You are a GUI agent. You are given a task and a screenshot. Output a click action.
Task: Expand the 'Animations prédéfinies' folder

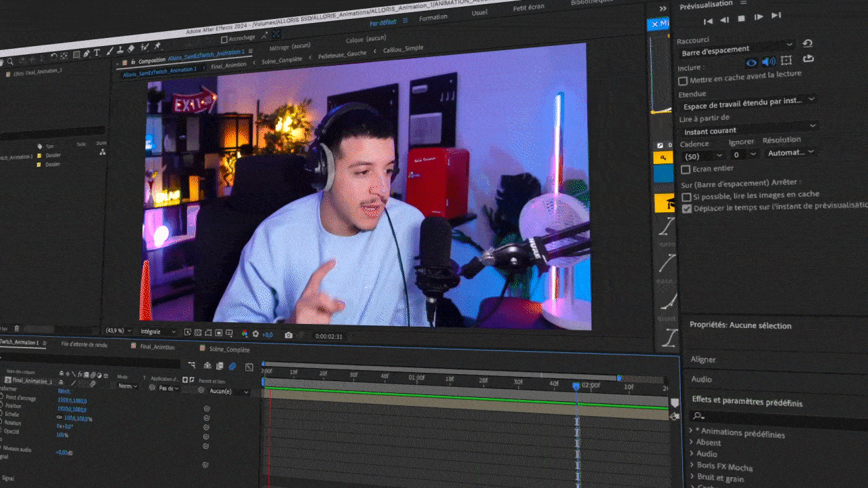pyautogui.click(x=691, y=431)
